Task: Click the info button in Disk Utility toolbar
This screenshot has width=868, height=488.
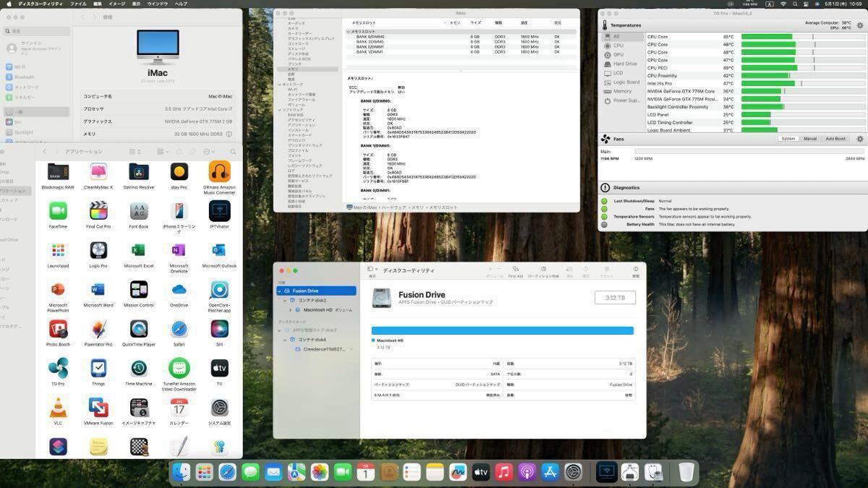Action: pos(636,271)
